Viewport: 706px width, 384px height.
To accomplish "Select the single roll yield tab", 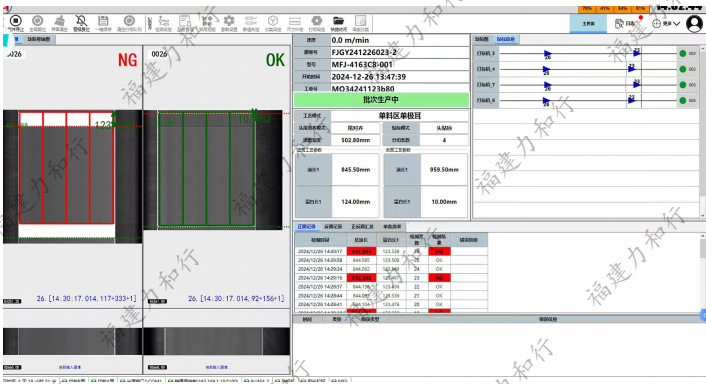I will 392,226.
